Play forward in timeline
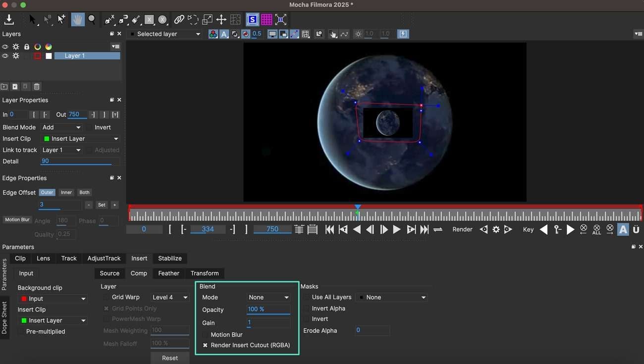The height and width of the screenshot is (364, 644). click(396, 229)
